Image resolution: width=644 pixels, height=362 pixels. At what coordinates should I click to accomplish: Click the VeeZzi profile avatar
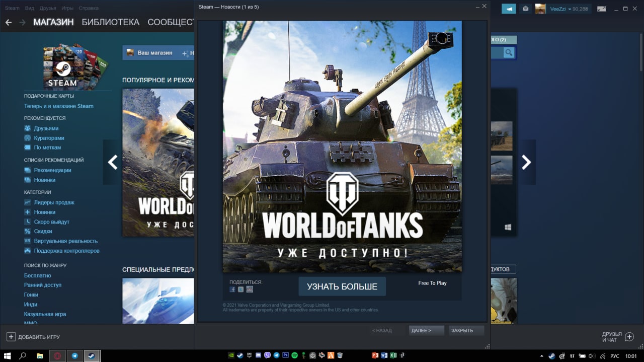tap(540, 9)
